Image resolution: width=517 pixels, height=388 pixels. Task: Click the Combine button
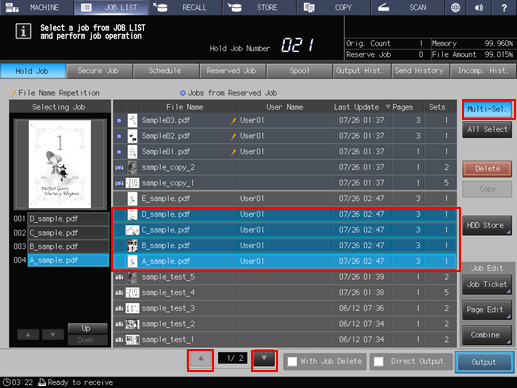click(x=487, y=335)
